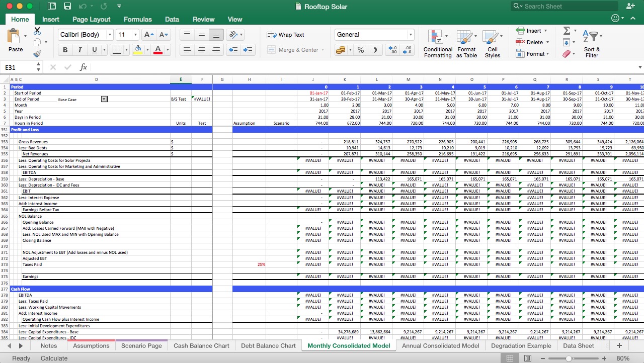The width and height of the screenshot is (644, 363).
Task: Apply percent number format
Action: point(361,50)
